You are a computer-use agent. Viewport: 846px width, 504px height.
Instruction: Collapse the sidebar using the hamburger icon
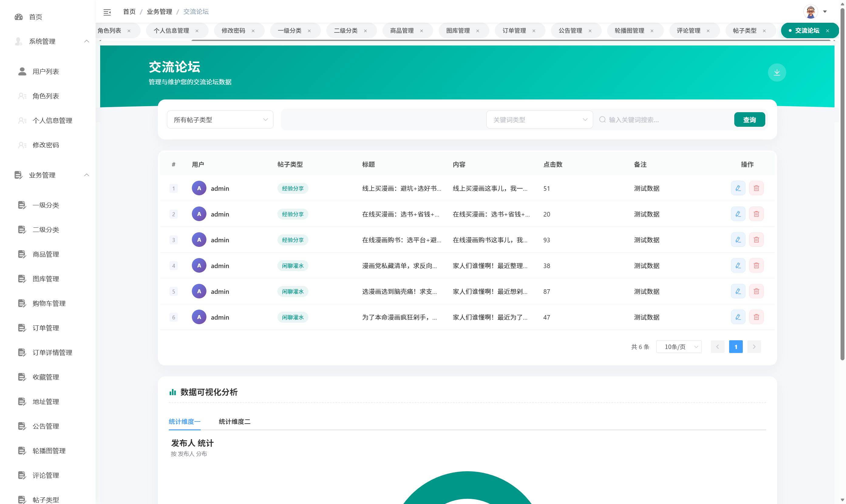pyautogui.click(x=107, y=12)
